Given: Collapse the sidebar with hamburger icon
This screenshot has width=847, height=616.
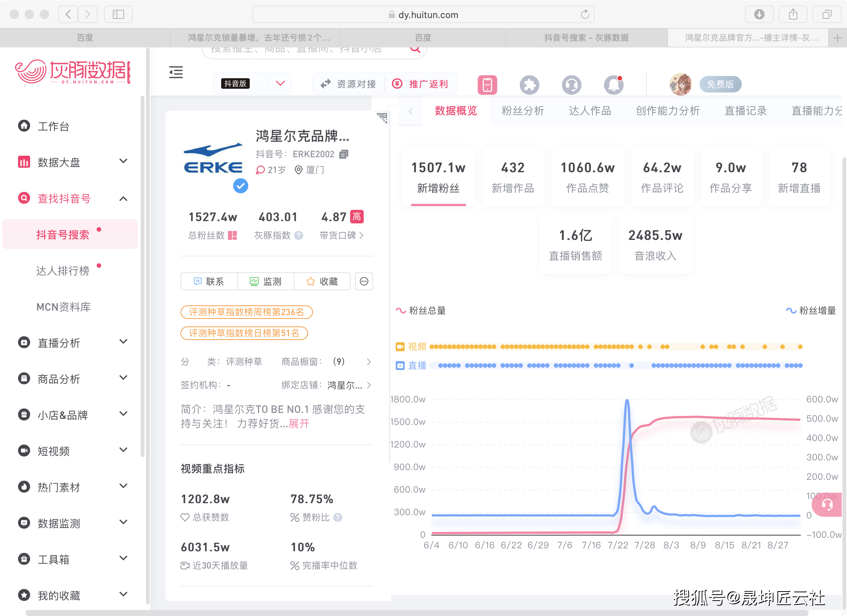Looking at the screenshot, I should (x=176, y=72).
